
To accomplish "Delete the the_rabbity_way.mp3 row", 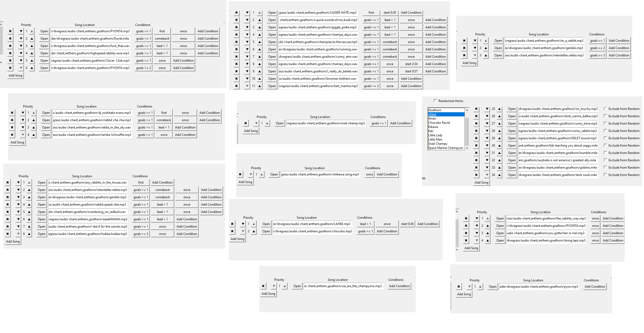I will tap(466, 218).
